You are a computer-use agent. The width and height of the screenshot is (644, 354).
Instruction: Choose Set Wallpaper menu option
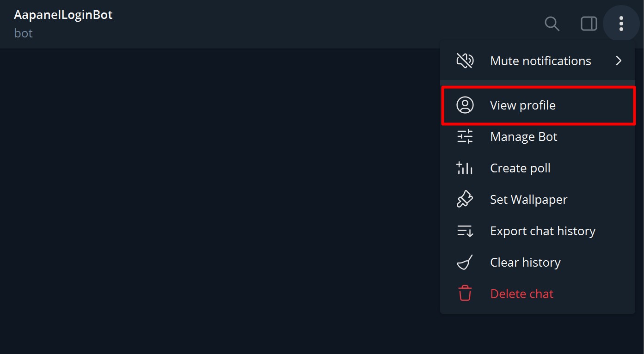(528, 200)
